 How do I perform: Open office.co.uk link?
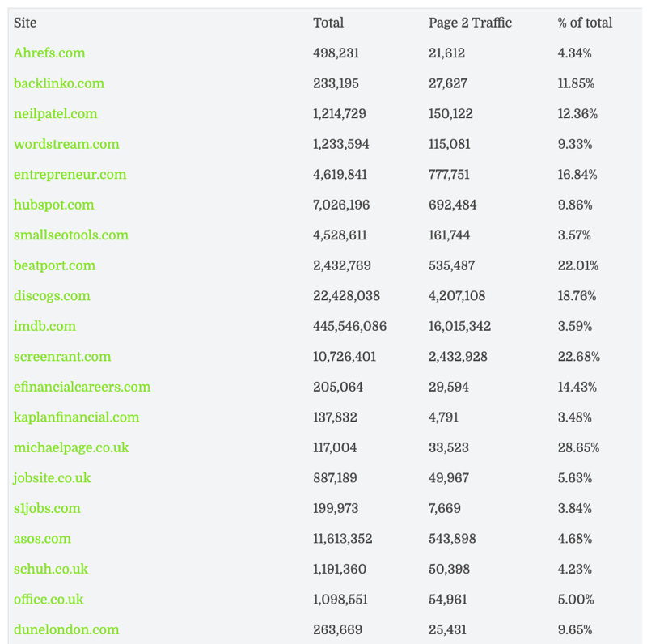(x=49, y=600)
